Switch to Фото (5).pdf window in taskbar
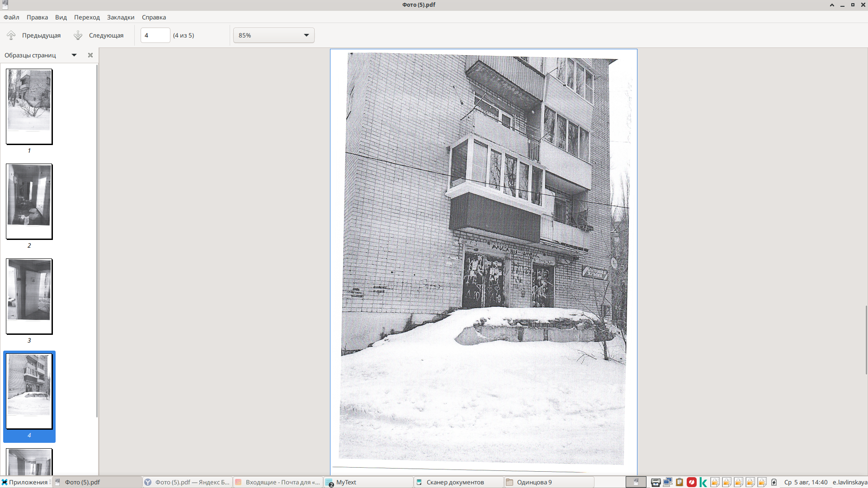868x488 pixels. 97,482
